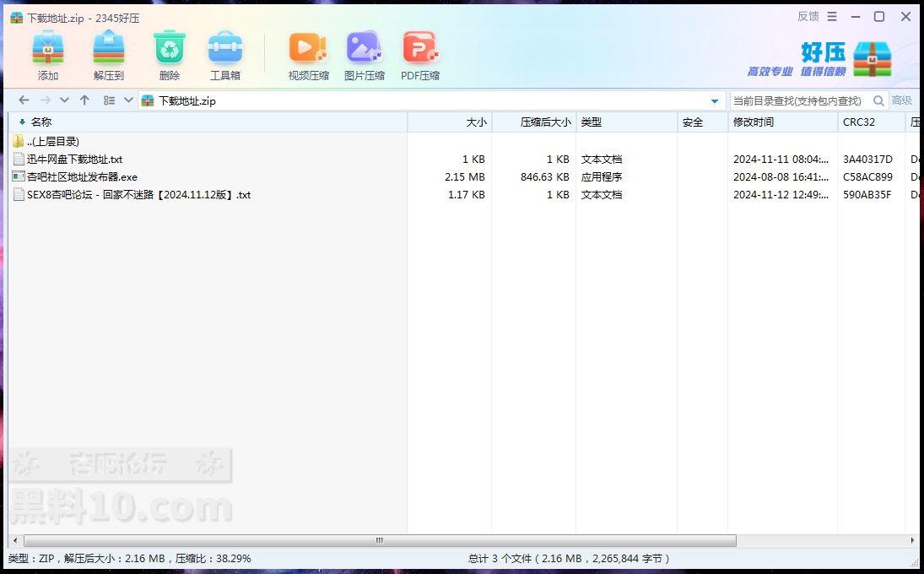This screenshot has width=924, height=574.
Task: Click the 2345好压 app icon in title bar
Action: click(x=17, y=18)
